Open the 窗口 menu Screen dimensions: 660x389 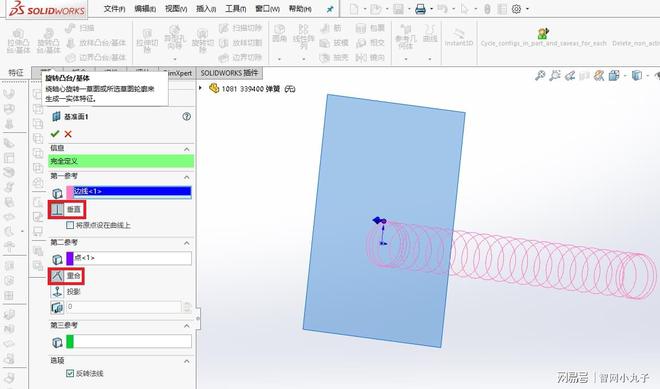(267, 8)
